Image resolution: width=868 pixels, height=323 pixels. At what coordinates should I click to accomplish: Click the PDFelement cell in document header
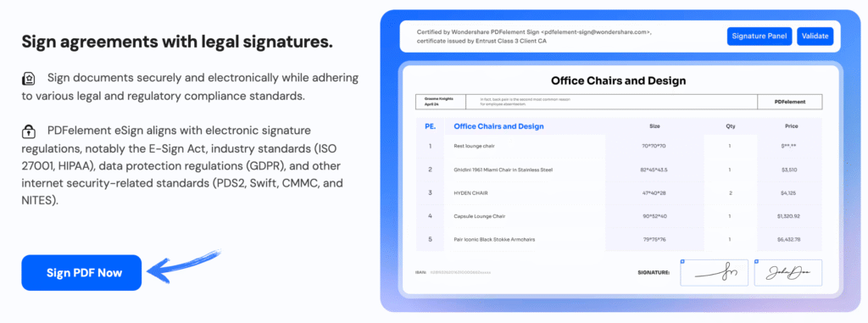790,102
